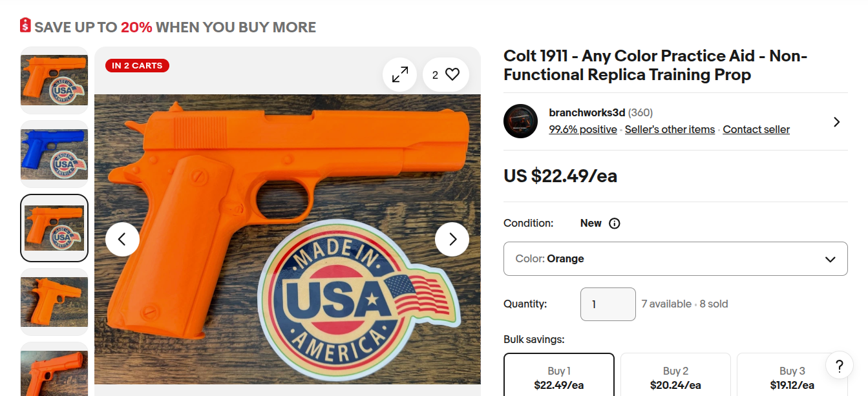
Task: Add item to watchlist with heart icon
Action: [x=452, y=75]
